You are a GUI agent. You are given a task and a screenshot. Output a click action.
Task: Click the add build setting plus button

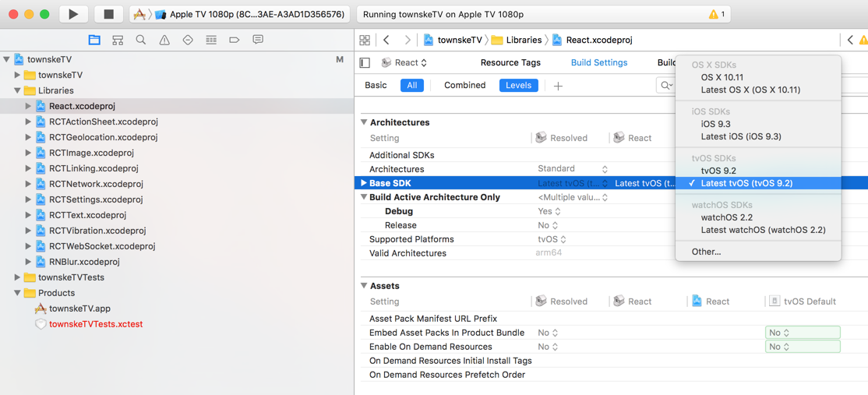(x=558, y=86)
